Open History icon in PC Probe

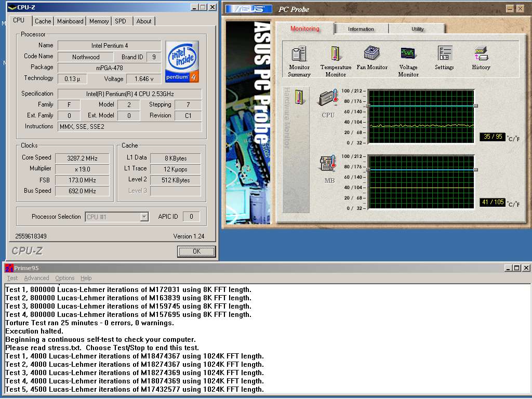pyautogui.click(x=481, y=58)
